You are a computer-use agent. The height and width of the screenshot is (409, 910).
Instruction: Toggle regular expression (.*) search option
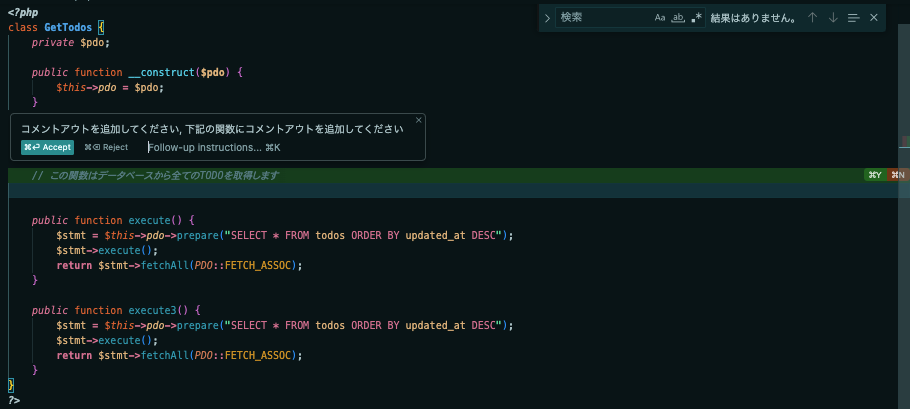[x=696, y=18]
